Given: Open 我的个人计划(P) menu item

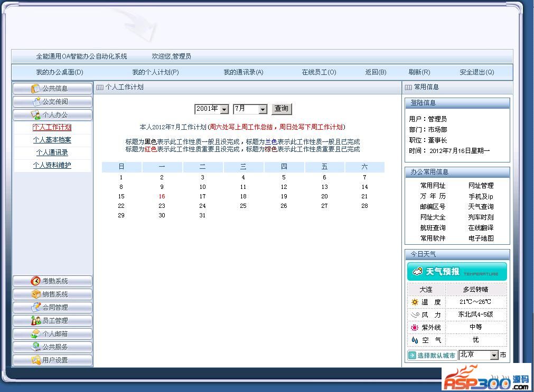Looking at the screenshot, I should pos(155,72).
